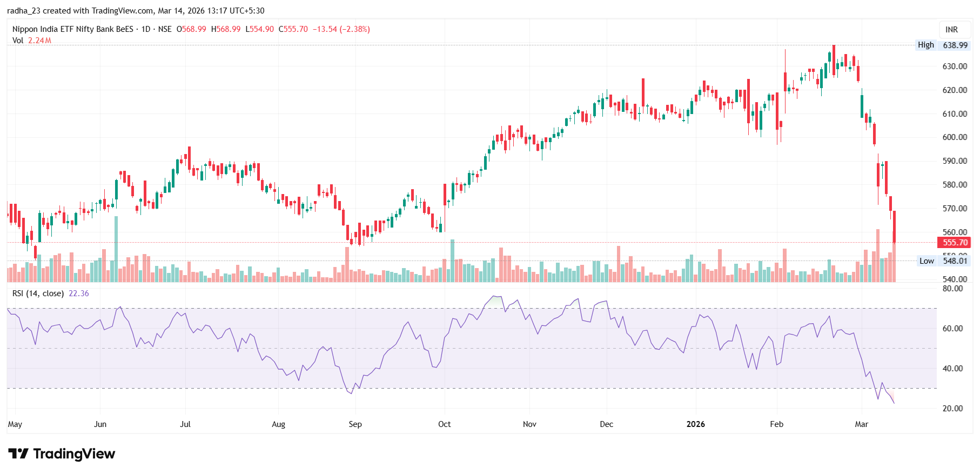
Task: Click the Mar label on the time axis
Action: pyautogui.click(x=862, y=424)
